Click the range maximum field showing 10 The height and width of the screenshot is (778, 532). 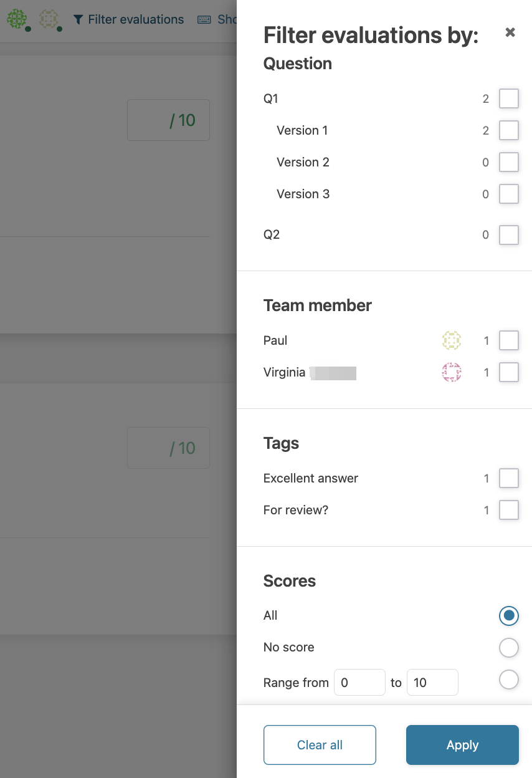click(x=432, y=683)
